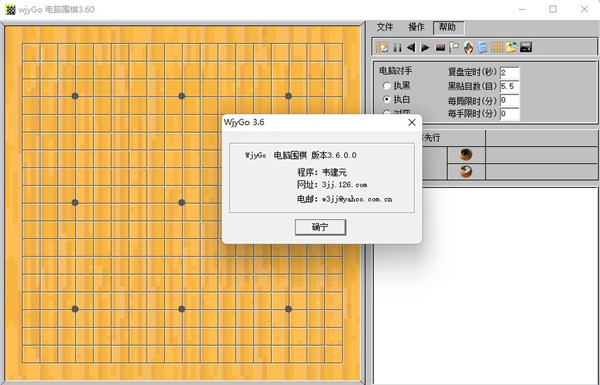
Task: Click the bottom-right star point on board
Action: (289, 309)
